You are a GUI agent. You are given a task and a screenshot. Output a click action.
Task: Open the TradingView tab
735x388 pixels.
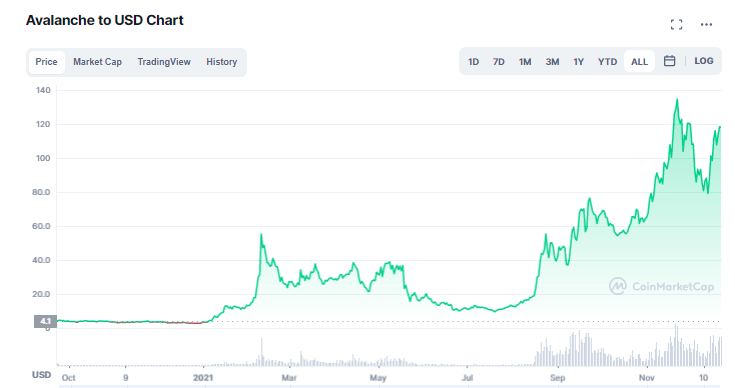164,62
